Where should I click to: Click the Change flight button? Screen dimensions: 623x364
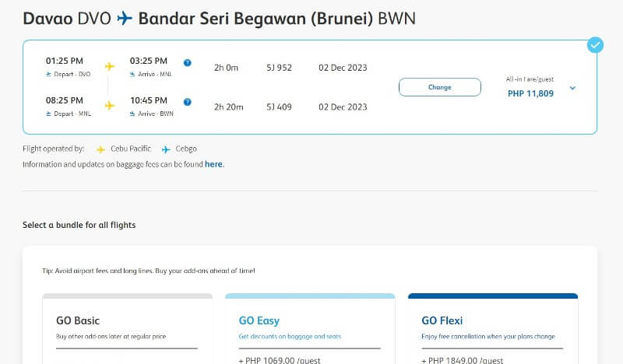point(439,87)
